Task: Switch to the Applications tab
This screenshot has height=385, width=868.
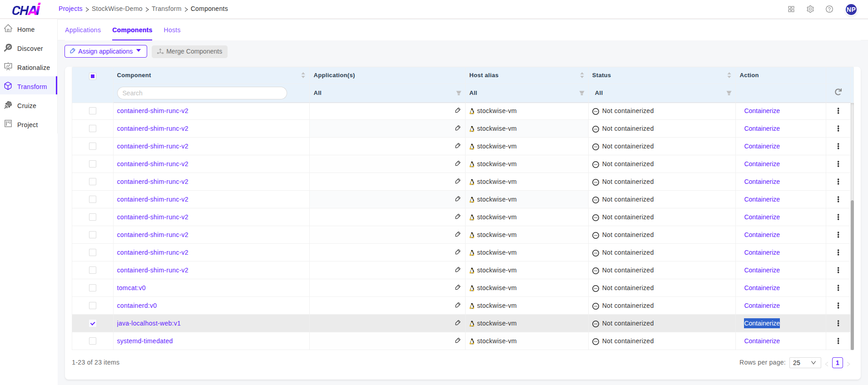Action: [x=83, y=30]
